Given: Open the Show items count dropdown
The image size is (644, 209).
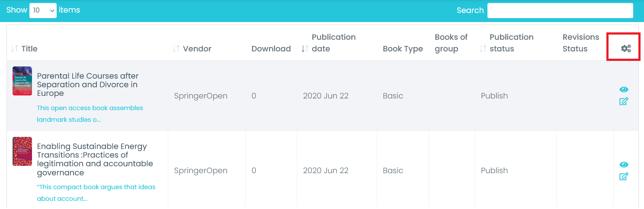Looking at the screenshot, I should (43, 10).
